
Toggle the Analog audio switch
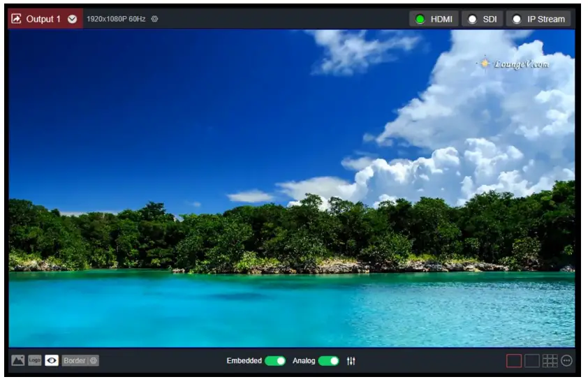point(328,361)
